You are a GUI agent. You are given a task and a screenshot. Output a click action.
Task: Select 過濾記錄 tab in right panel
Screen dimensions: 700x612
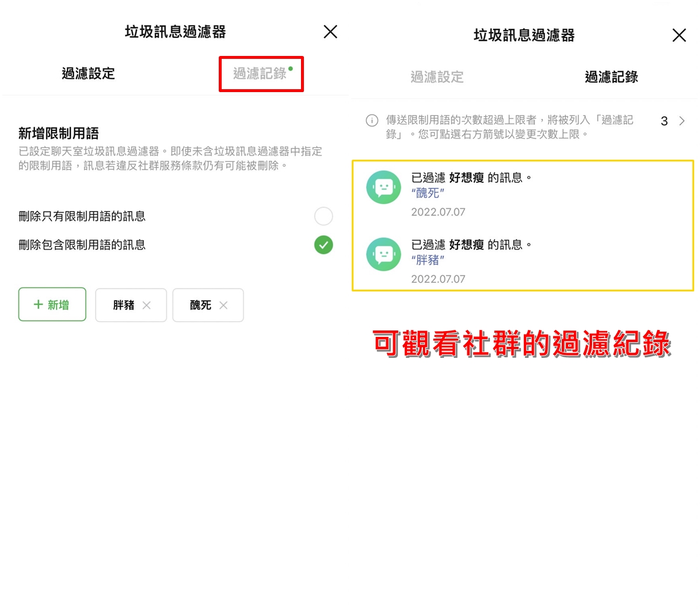[x=611, y=77]
